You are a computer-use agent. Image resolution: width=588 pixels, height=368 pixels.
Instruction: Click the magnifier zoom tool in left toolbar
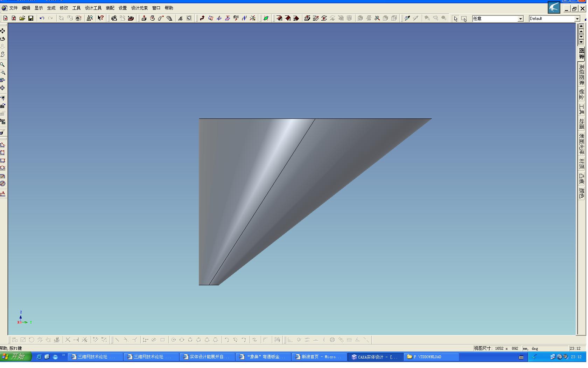(3, 65)
